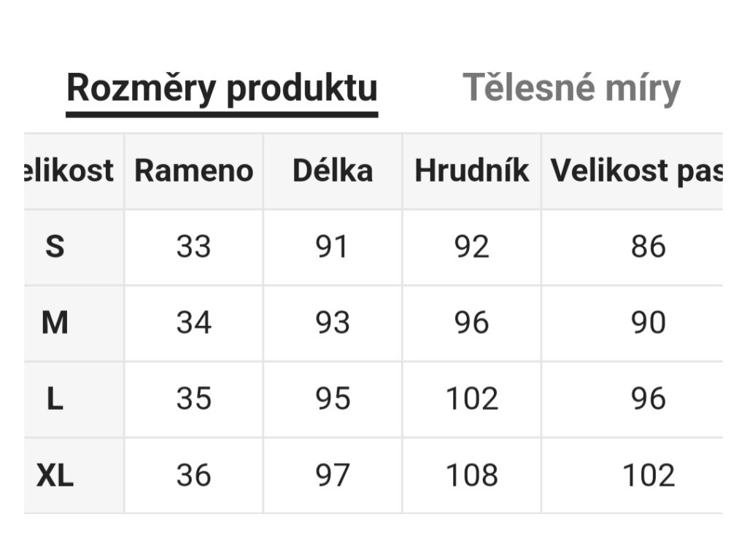Click the Hrudník column header
The width and height of the screenshot is (747, 560).
[x=472, y=171]
